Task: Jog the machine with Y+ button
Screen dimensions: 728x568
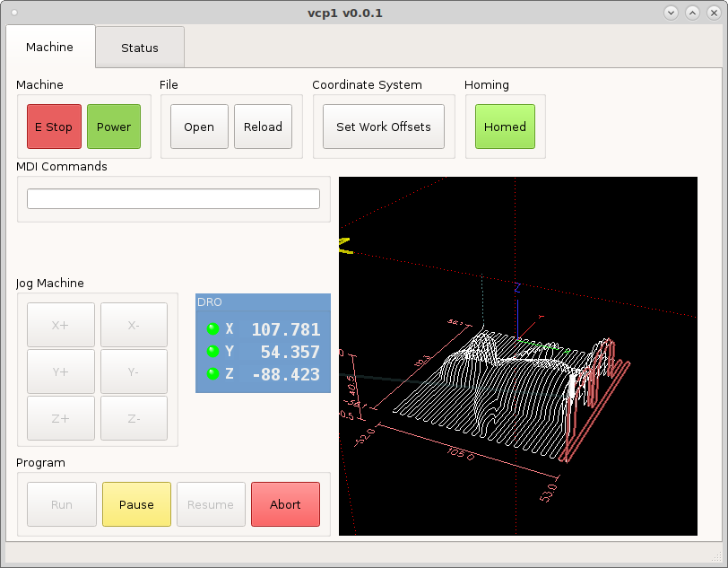Action: 61,371
